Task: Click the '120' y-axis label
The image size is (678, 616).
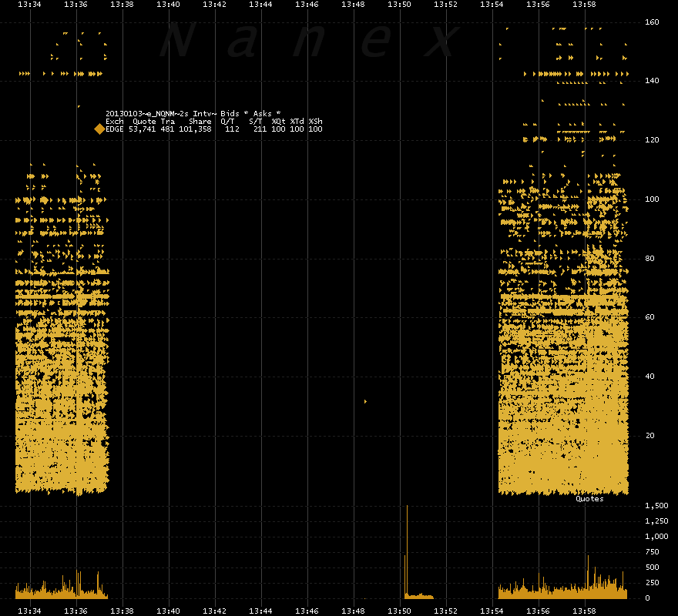Action: pos(652,139)
